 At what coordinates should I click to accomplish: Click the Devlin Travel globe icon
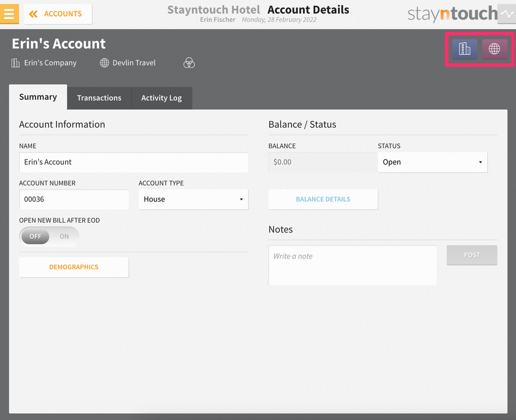pos(104,63)
